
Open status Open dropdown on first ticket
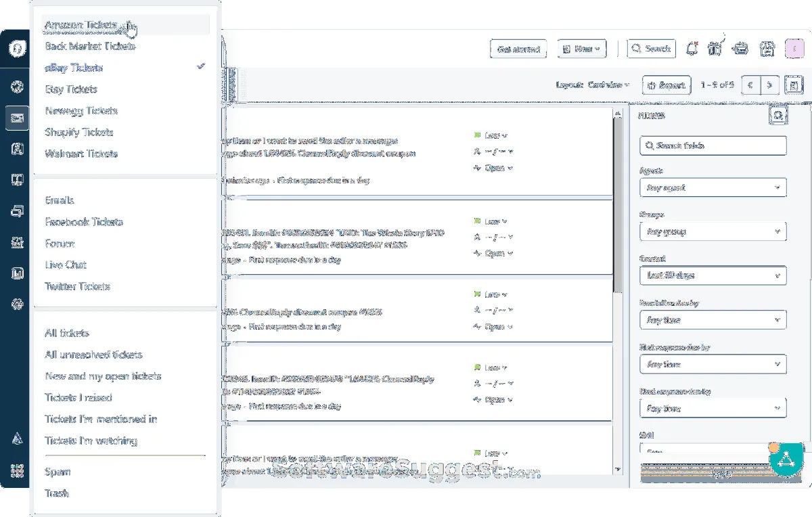pyautogui.click(x=493, y=168)
